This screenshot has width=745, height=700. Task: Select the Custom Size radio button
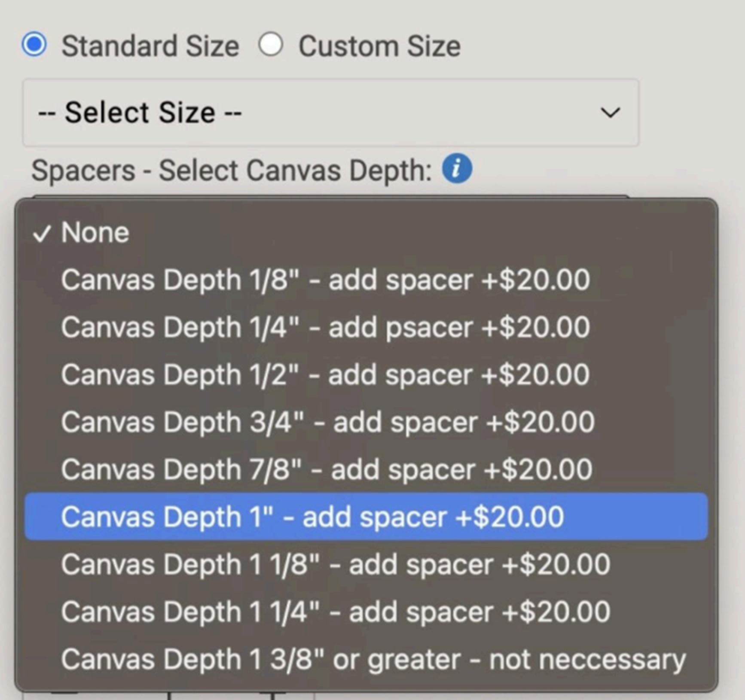click(270, 45)
